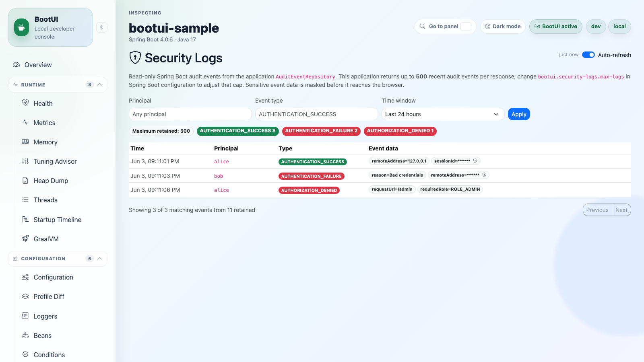This screenshot has width=644, height=362.
Task: Click the requiredRole=ROLE_ADMIN chip
Action: pyautogui.click(x=450, y=189)
